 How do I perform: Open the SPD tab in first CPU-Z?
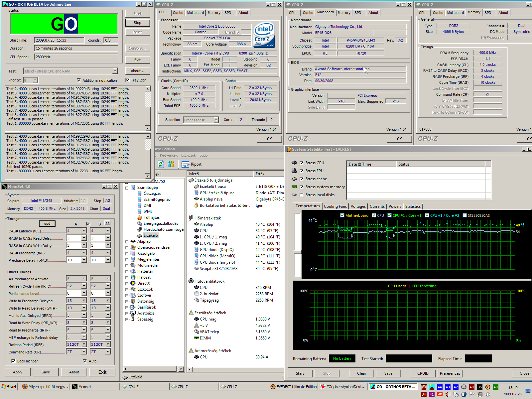coord(228,13)
